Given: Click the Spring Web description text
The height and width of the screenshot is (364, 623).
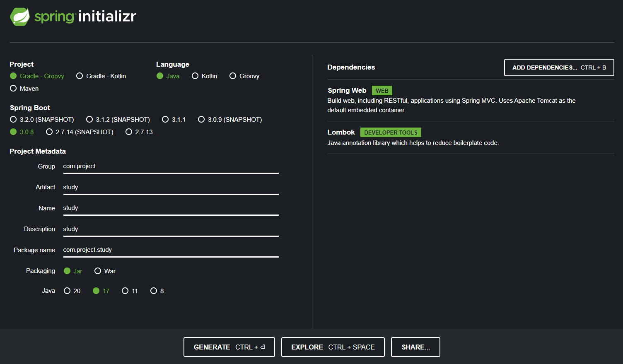Looking at the screenshot, I should click(452, 105).
